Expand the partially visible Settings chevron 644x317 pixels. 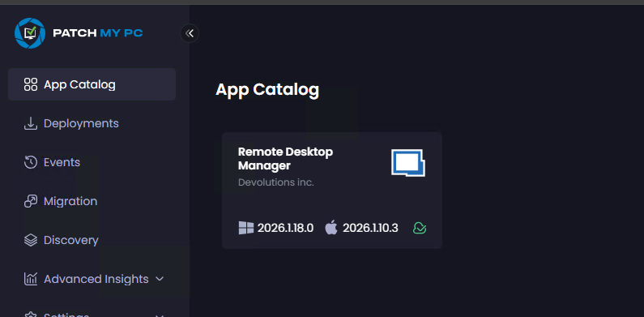coord(160,315)
